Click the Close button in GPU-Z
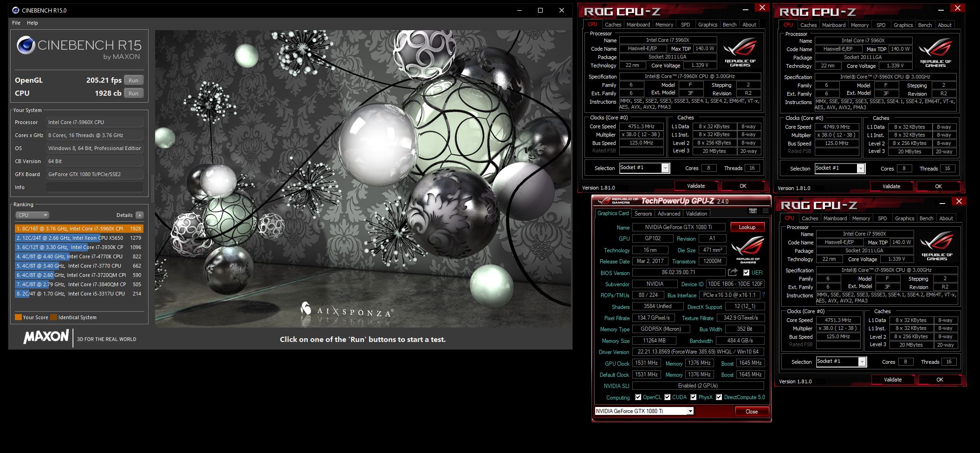 point(752,412)
